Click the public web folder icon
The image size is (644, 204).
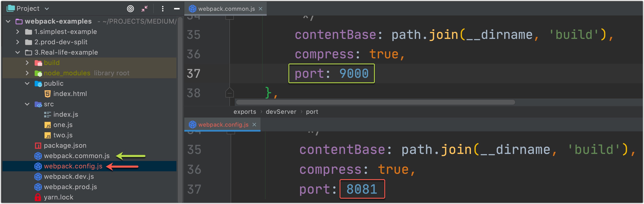point(38,84)
